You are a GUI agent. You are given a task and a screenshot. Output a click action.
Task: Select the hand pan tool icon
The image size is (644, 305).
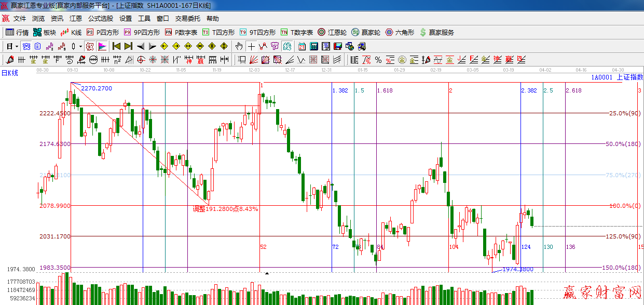point(239,46)
